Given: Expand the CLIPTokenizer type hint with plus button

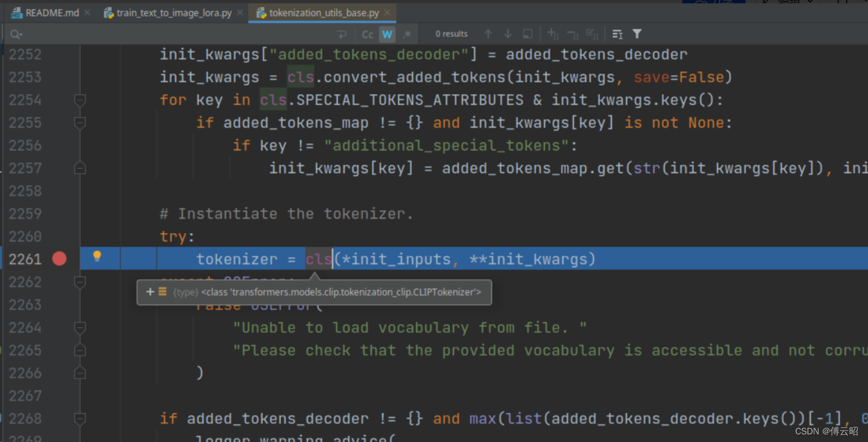Looking at the screenshot, I should [x=150, y=292].
